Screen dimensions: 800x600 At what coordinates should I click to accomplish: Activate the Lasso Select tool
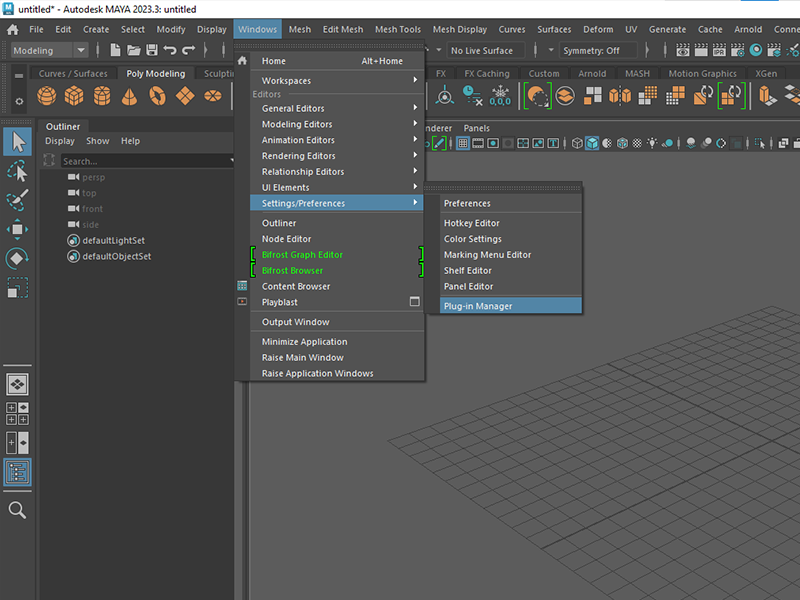point(18,171)
